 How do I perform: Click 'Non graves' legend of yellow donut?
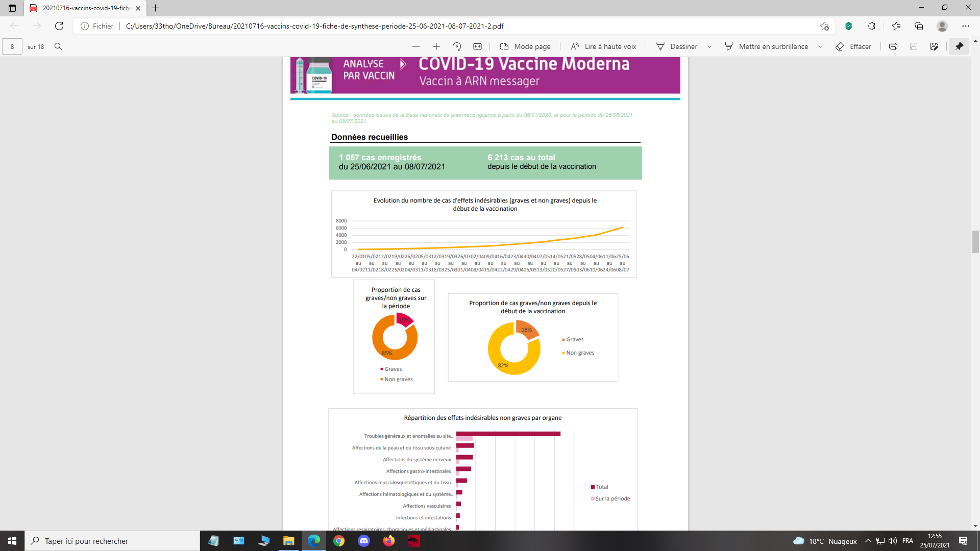(578, 353)
